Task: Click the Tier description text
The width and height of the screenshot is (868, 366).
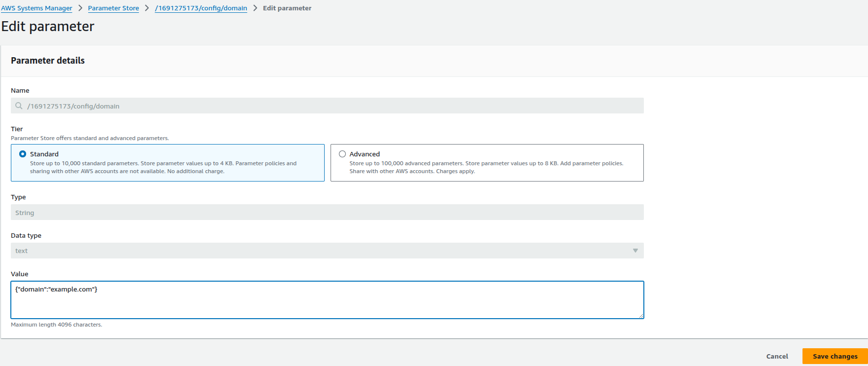Action: tap(90, 138)
